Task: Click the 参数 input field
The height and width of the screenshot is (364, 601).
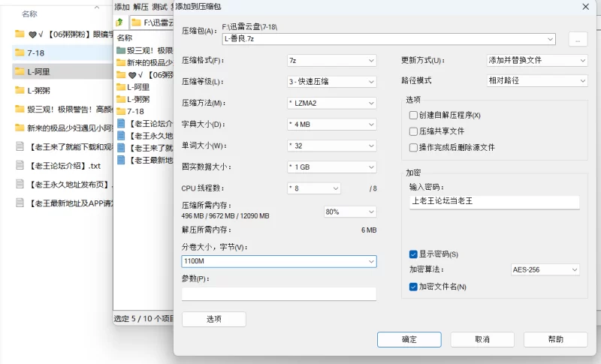Action: 279,293
